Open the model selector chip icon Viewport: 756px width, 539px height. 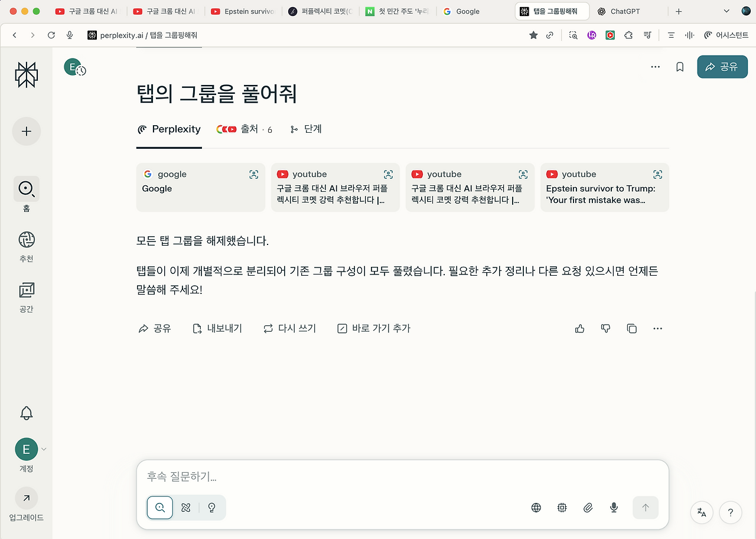coord(562,507)
